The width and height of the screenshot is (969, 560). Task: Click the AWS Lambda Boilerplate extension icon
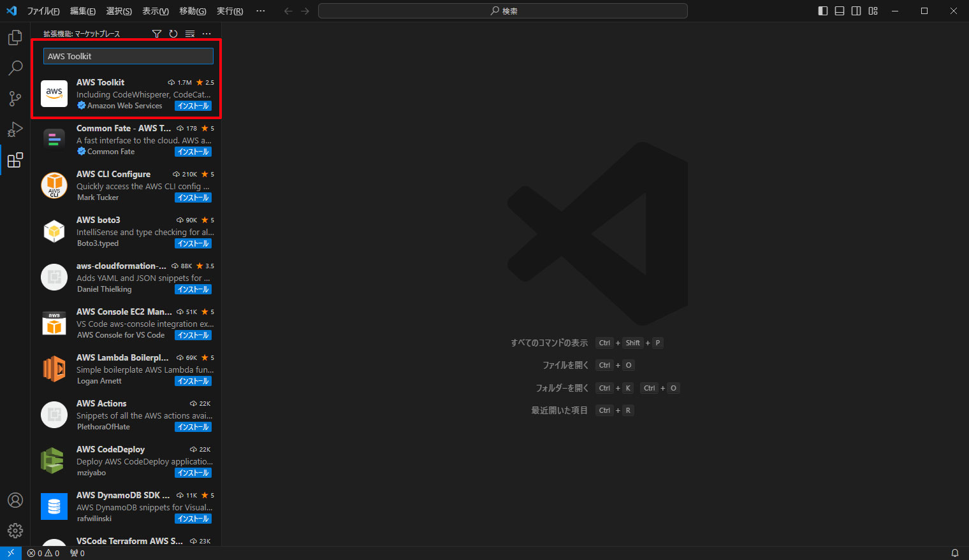(x=54, y=369)
